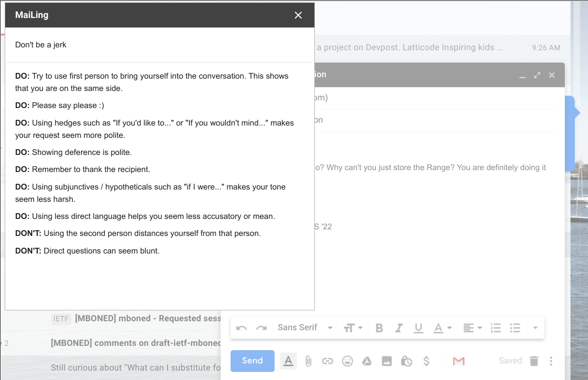Toggle confidential mode lock-clock icon
The height and width of the screenshot is (380, 588).
406,361
